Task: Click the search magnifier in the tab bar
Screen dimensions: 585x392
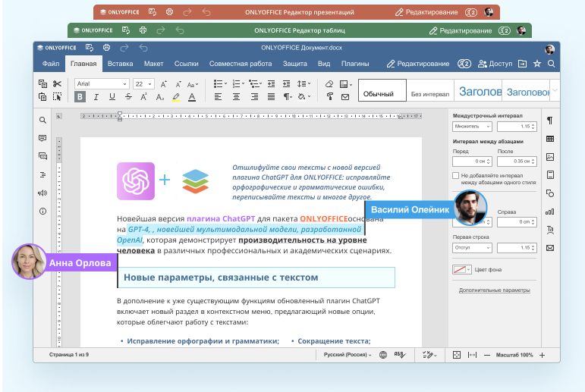Action: pyautogui.click(x=551, y=64)
